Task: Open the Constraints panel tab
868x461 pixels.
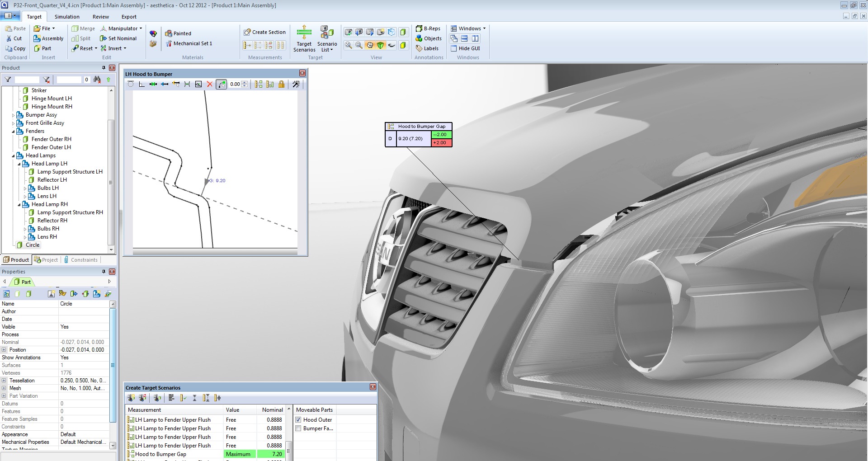Action: (x=81, y=260)
